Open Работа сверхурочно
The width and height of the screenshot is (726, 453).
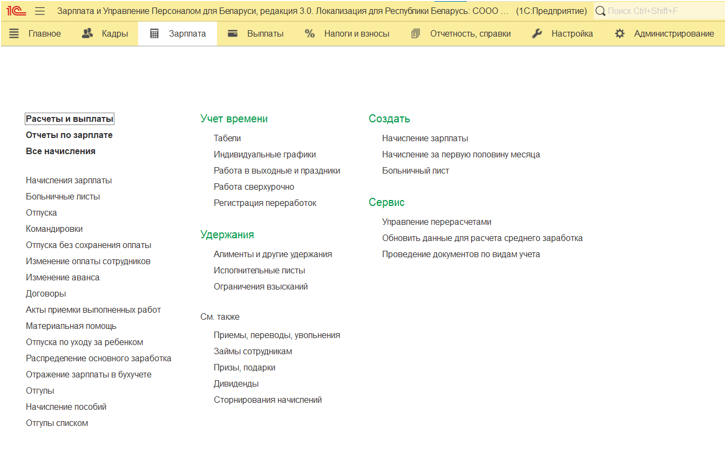pyautogui.click(x=254, y=187)
